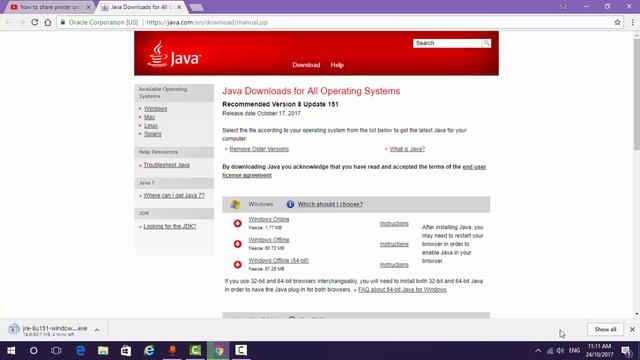Launch Microsoft Edge from the taskbar
The height and width of the screenshot is (360, 640).
tap(80, 351)
